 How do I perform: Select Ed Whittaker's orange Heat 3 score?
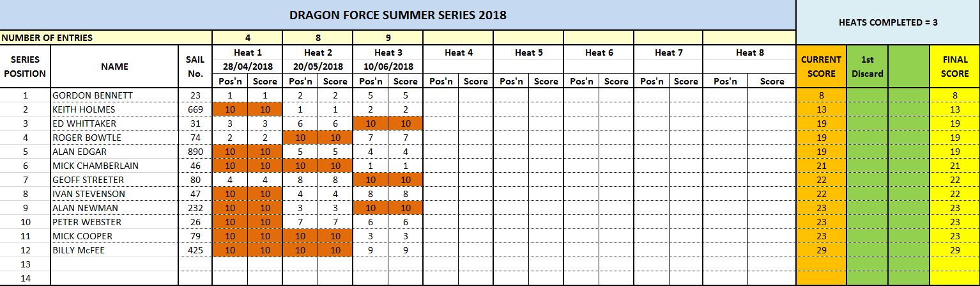[x=406, y=123]
